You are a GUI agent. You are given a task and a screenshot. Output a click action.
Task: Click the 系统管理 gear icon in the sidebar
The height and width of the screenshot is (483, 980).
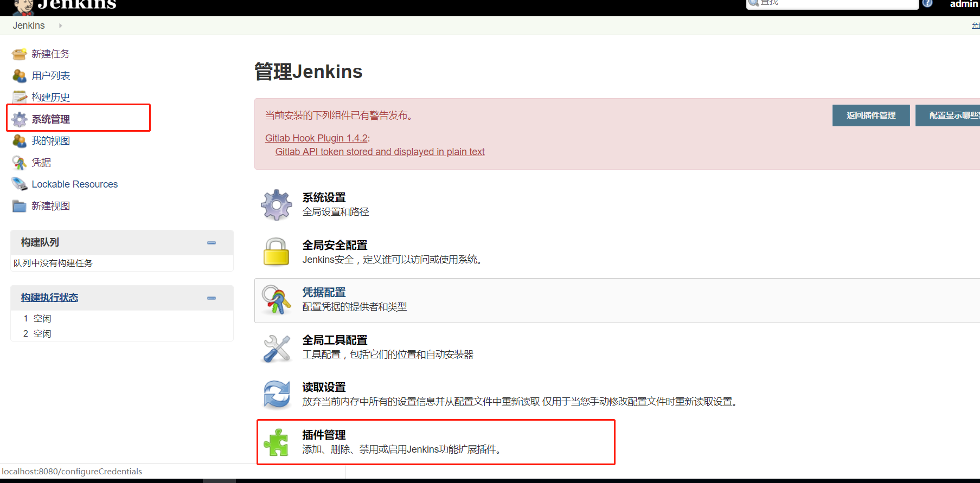click(x=20, y=119)
